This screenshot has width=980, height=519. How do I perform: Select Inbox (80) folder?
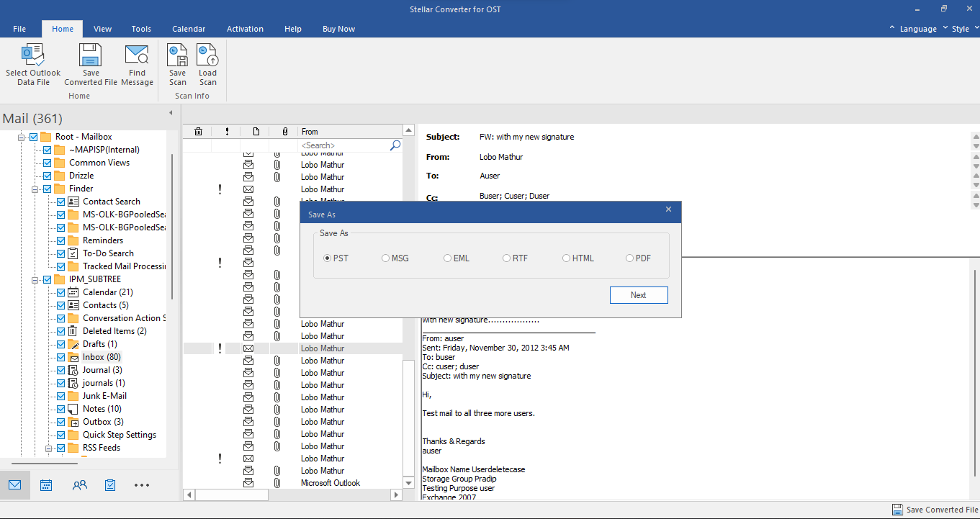coord(102,357)
